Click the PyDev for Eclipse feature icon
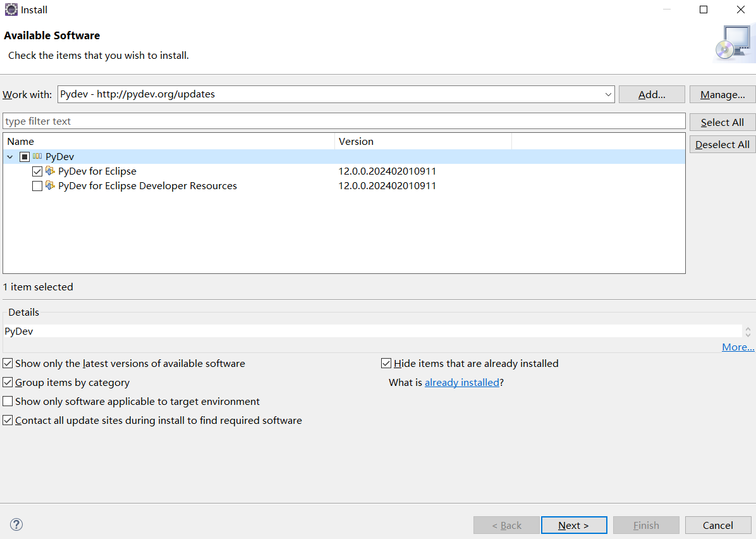The width and height of the screenshot is (756, 539). pos(50,171)
